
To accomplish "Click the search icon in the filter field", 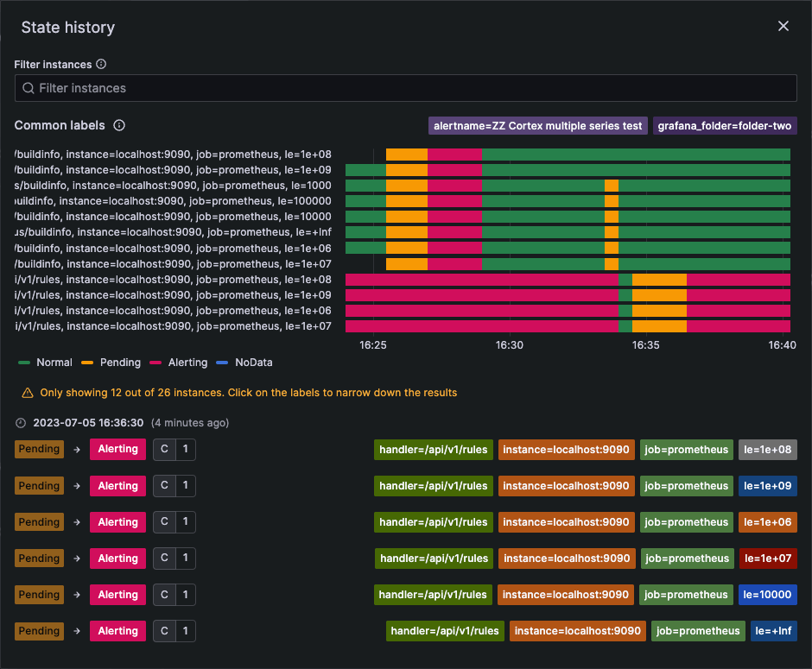I will (x=29, y=87).
